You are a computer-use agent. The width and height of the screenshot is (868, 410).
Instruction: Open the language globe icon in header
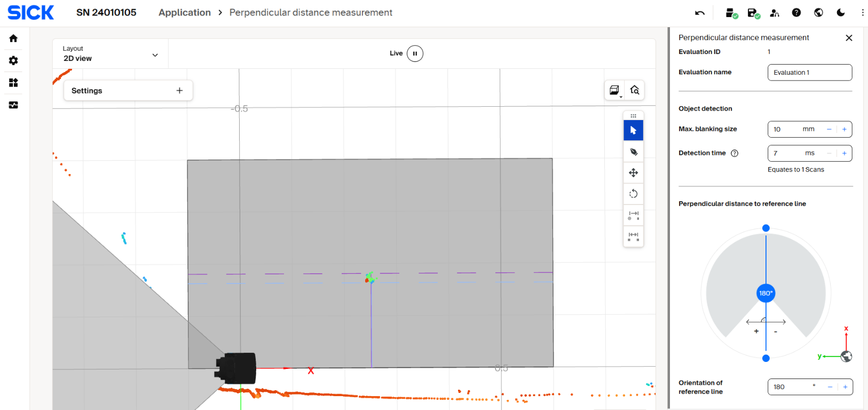pyautogui.click(x=818, y=13)
